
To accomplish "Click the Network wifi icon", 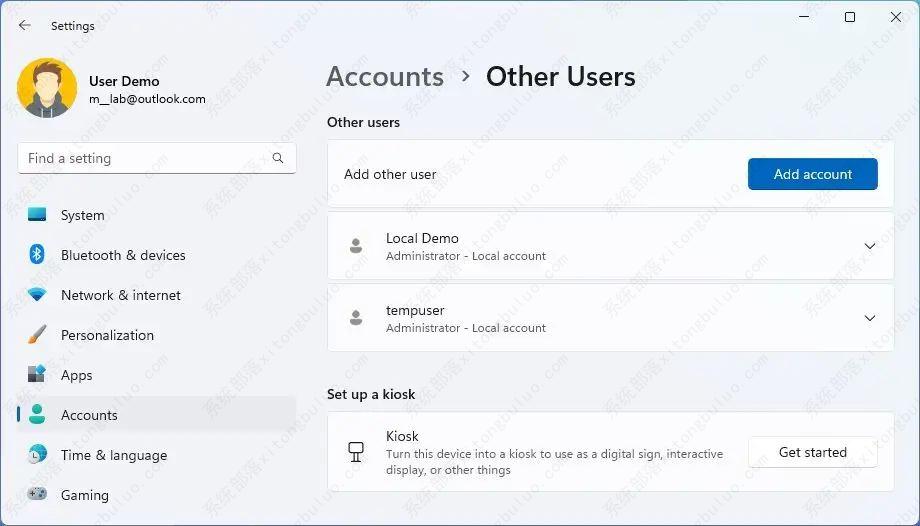I will (37, 295).
